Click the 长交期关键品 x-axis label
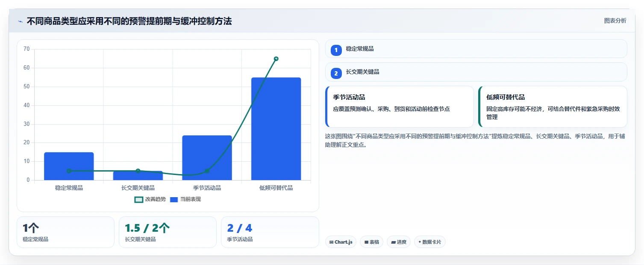The width and height of the screenshot is (644, 265). [138, 188]
